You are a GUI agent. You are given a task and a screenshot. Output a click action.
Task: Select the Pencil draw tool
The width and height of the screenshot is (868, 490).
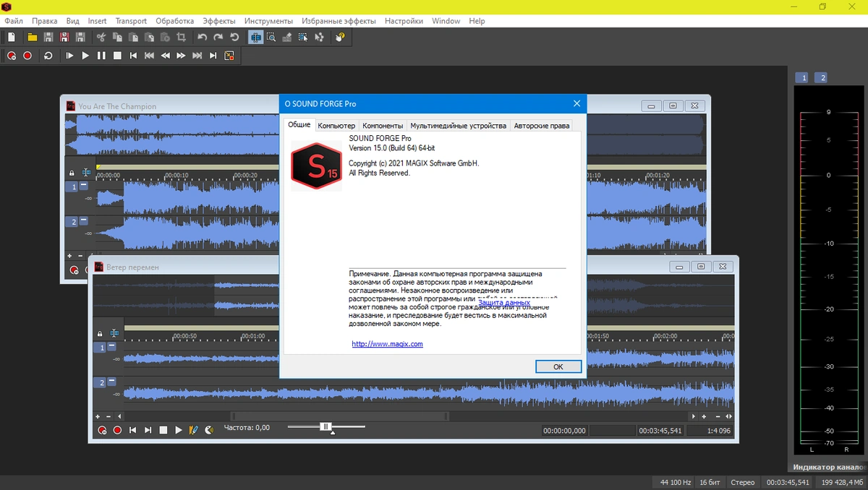click(x=287, y=37)
